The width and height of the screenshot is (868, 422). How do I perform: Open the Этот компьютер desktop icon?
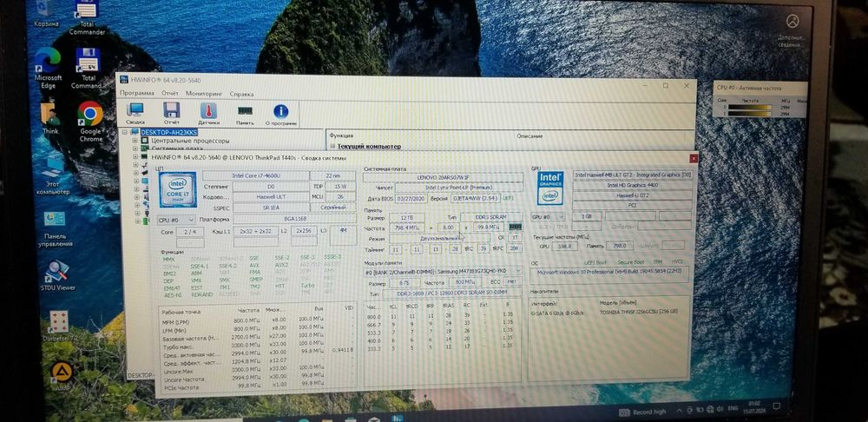53,175
